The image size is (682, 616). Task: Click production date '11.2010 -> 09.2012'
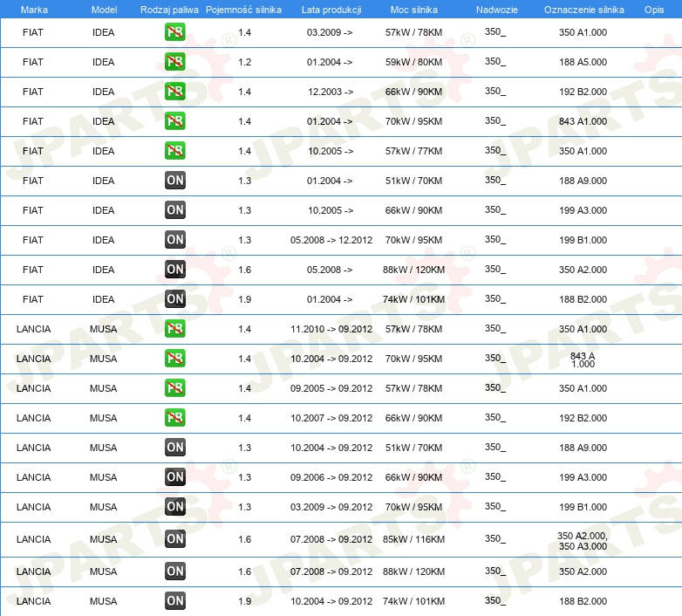(331, 329)
